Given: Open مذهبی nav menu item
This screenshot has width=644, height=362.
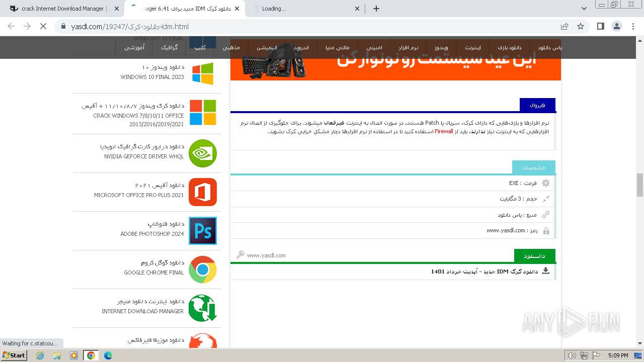Looking at the screenshot, I should (x=231, y=48).
